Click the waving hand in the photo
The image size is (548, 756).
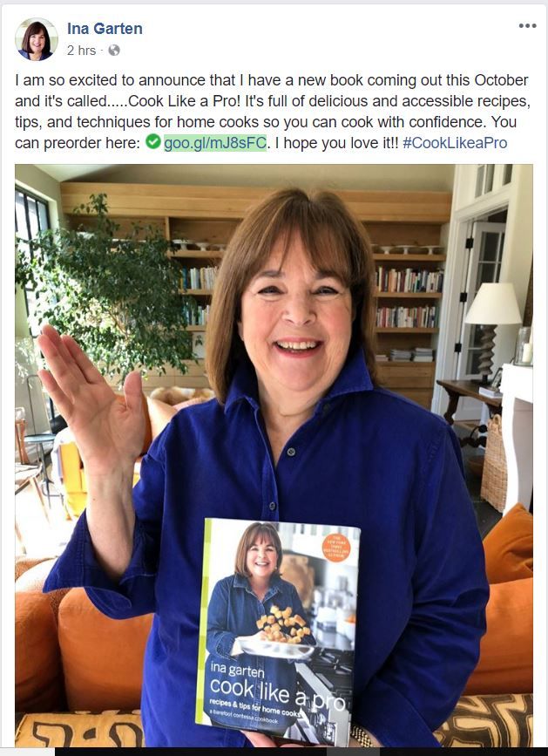tap(91, 395)
